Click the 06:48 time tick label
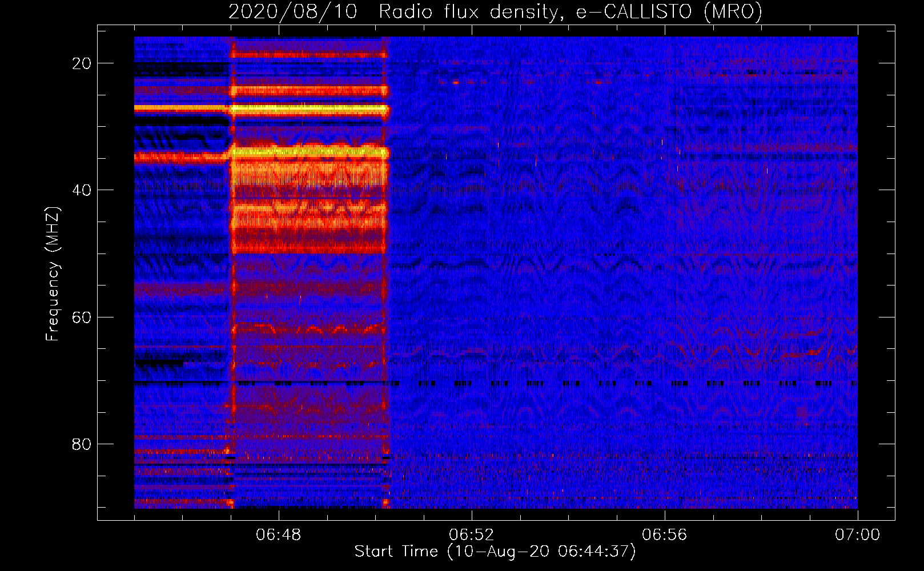Image resolution: width=924 pixels, height=571 pixels. point(279,534)
